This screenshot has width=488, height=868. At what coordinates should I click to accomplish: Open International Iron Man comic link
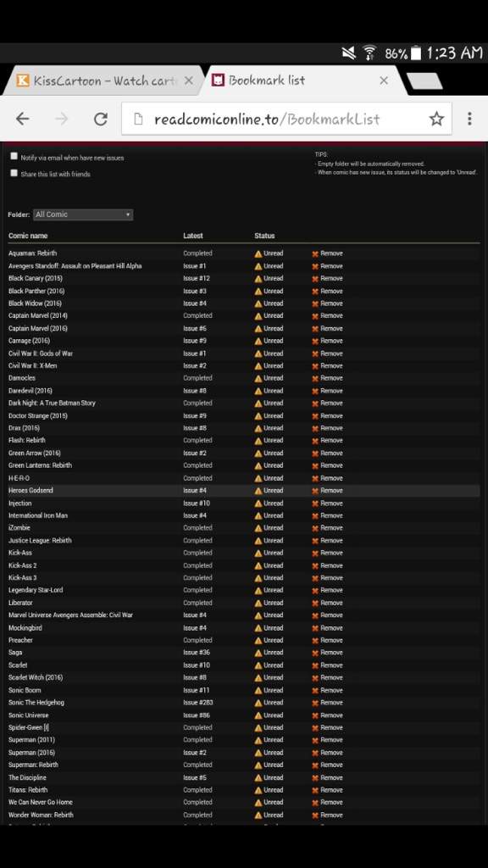click(38, 515)
